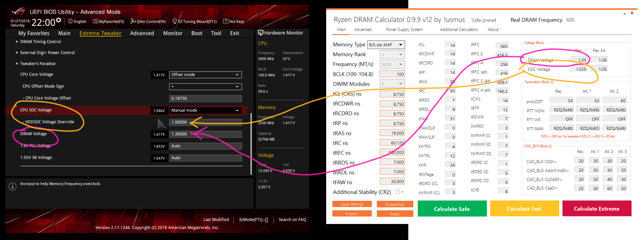
Task: Expand Tweaker's Paradise submenu
Action: pyautogui.click(x=38, y=64)
